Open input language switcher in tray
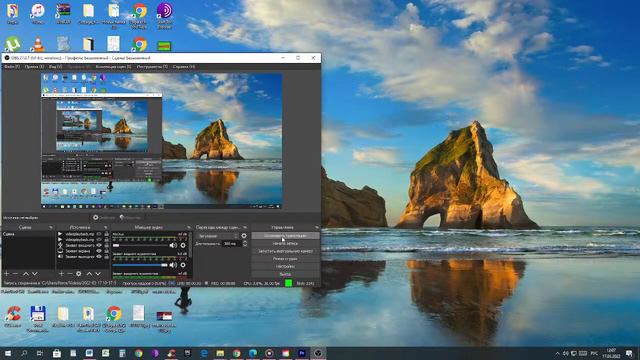The width and height of the screenshot is (640, 360). click(594, 353)
